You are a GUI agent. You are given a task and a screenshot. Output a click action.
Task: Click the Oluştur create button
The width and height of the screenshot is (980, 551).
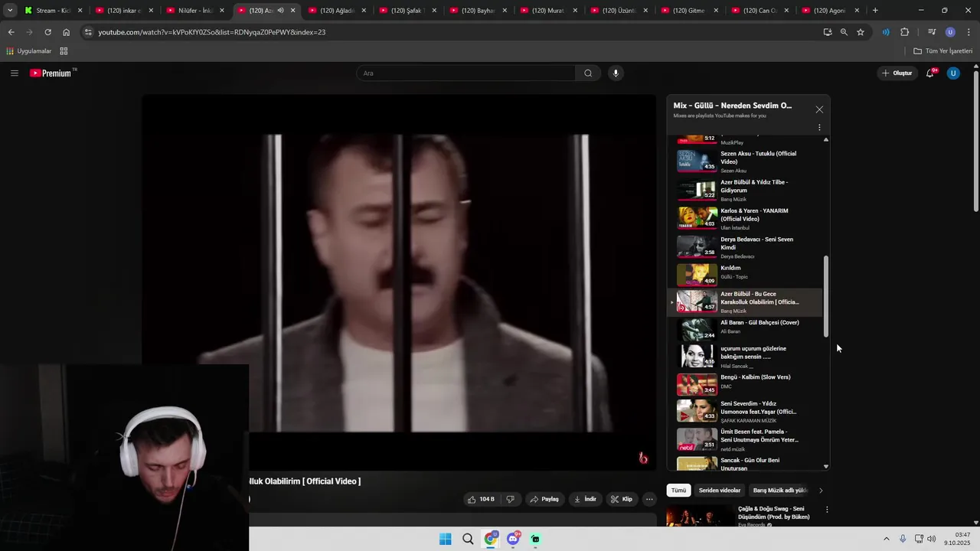click(897, 73)
